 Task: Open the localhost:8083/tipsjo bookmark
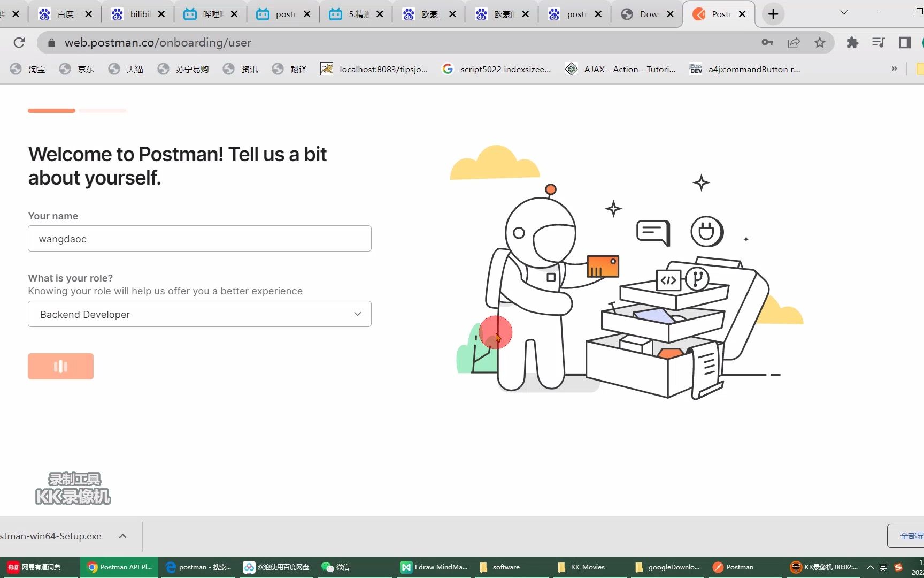click(x=374, y=69)
